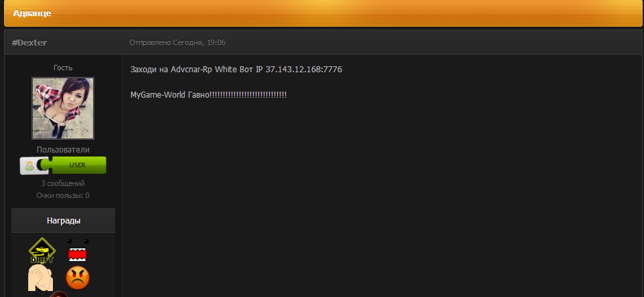The height and width of the screenshot is (297, 644).
Task: Click the Пользователи group label
Action: pos(63,150)
